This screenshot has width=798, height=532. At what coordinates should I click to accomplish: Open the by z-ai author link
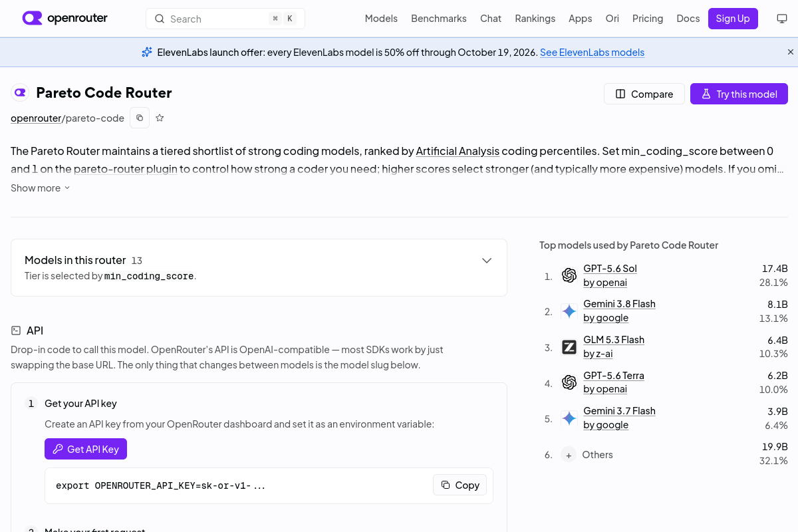[x=598, y=353]
